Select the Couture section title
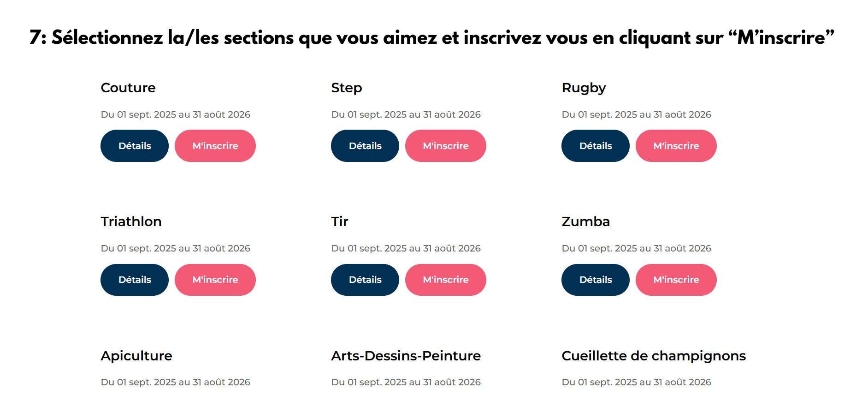This screenshot has width=868, height=395. 128,88
